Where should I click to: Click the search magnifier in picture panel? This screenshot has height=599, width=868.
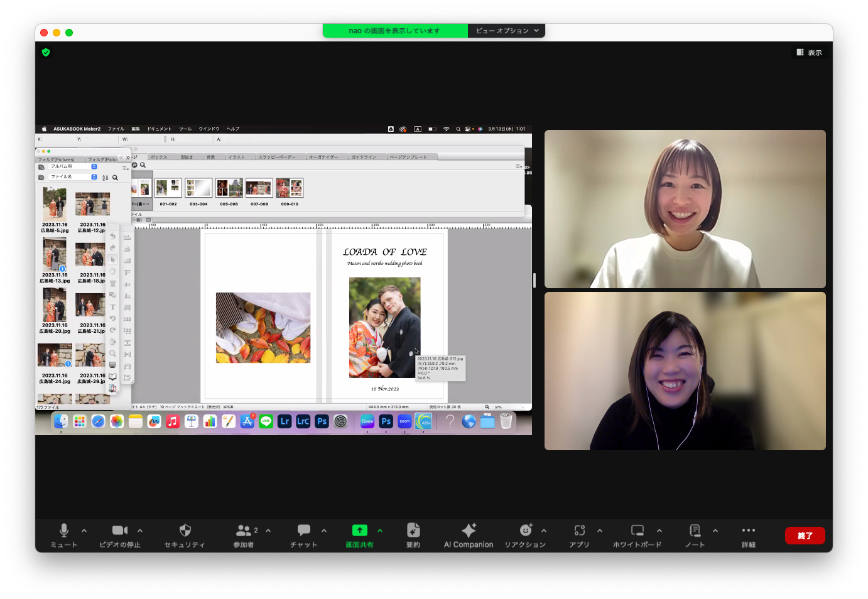pos(115,178)
